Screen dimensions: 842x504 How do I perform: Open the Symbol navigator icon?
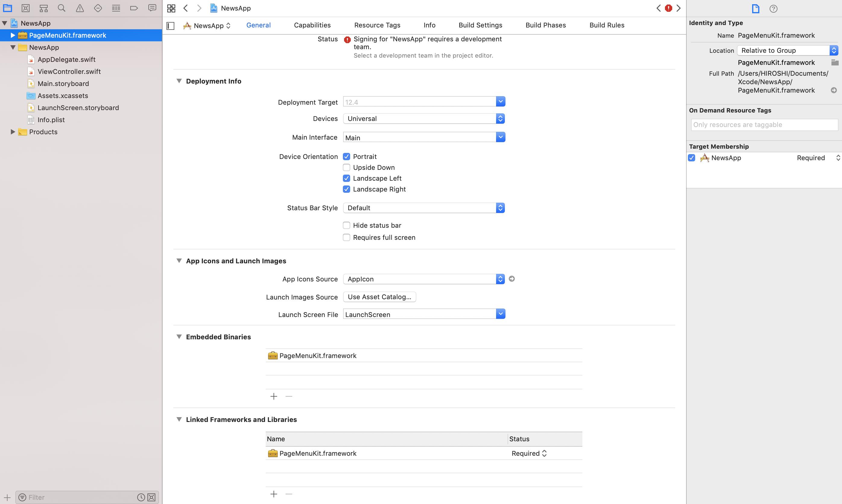[x=43, y=8]
